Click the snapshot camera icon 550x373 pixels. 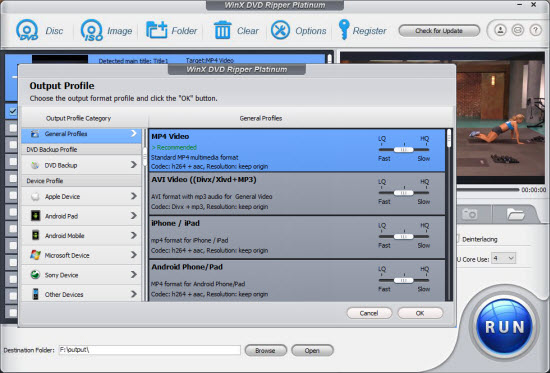pos(469,214)
